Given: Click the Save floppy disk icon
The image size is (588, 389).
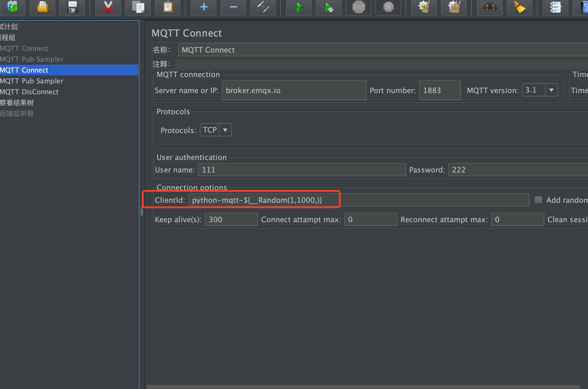Looking at the screenshot, I should (x=72, y=7).
